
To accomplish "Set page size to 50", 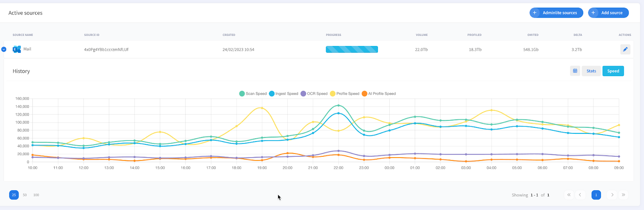I will [x=25, y=195].
